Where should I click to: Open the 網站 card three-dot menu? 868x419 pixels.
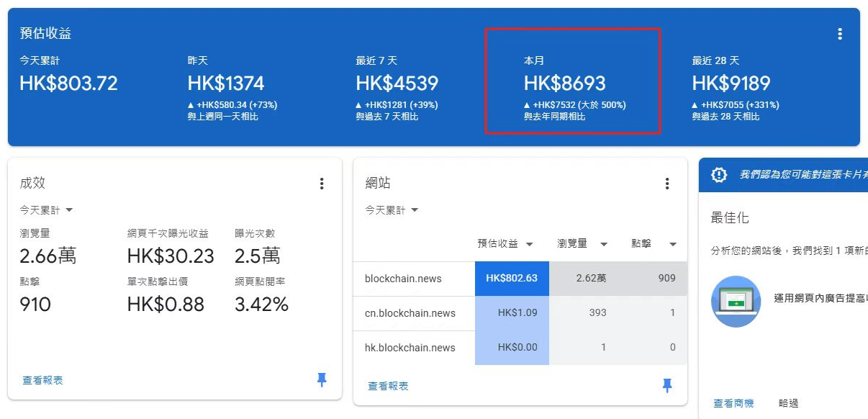667,184
